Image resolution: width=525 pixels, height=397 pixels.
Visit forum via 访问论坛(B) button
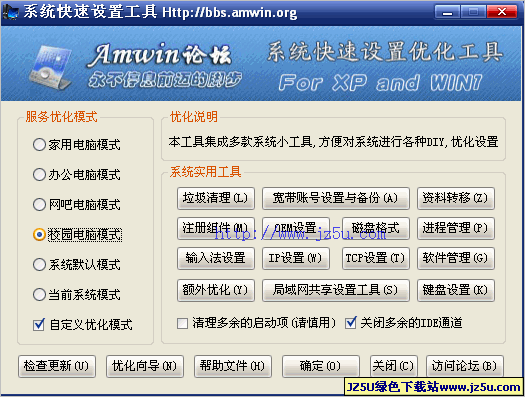[465, 366]
